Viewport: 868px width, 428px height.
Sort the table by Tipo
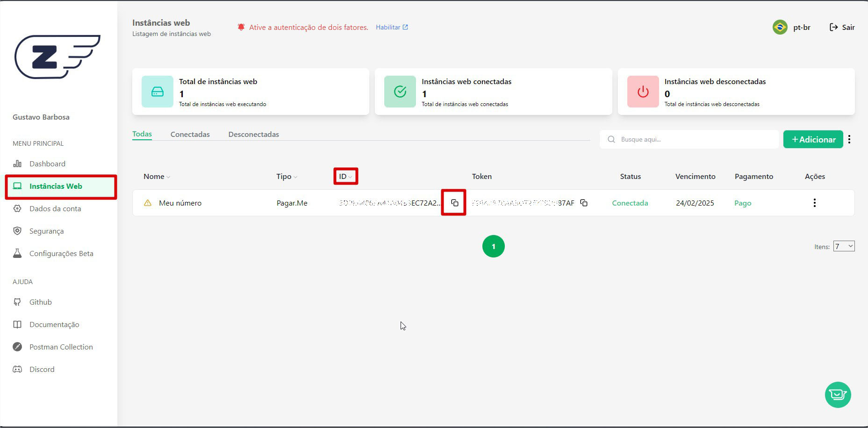(x=287, y=176)
